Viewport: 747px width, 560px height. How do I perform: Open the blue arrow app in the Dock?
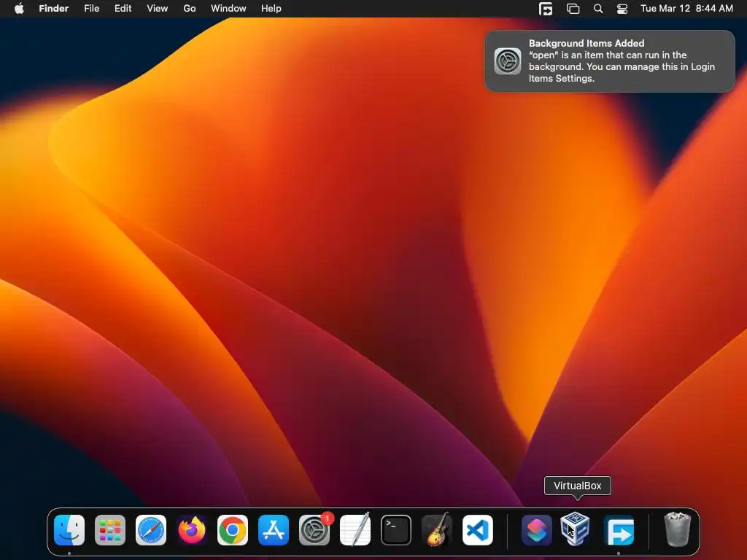coord(619,530)
